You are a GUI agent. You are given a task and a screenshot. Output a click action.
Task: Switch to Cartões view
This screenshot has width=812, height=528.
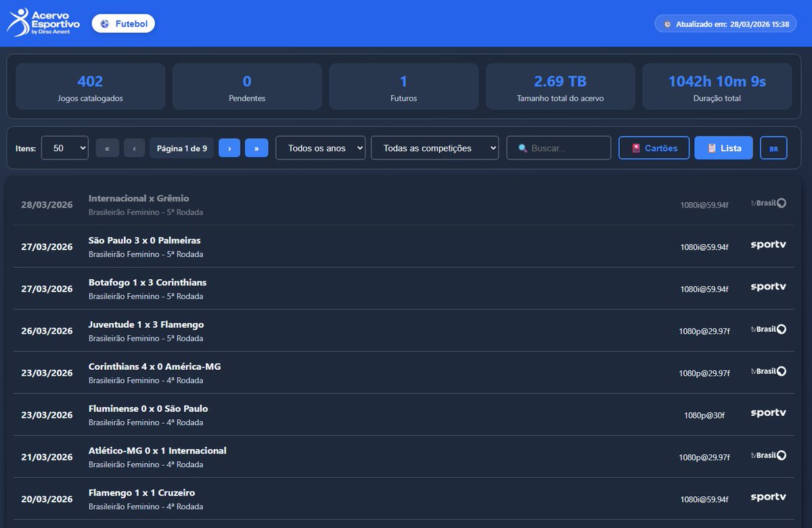click(x=654, y=148)
